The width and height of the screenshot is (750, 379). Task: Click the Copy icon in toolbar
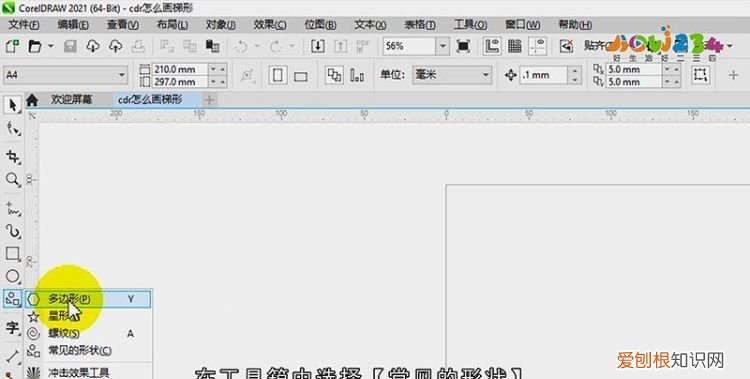pos(190,46)
